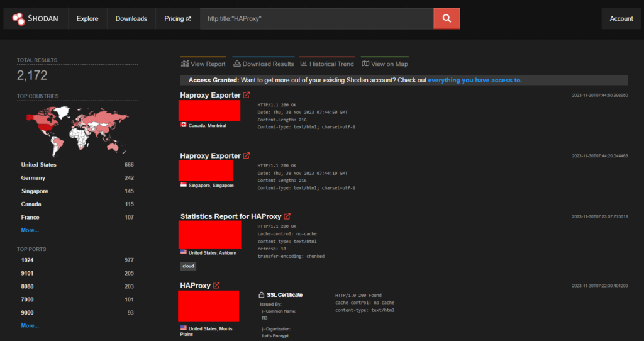
Task: Open external link icon beside HAProxy result
Action: [216, 285]
